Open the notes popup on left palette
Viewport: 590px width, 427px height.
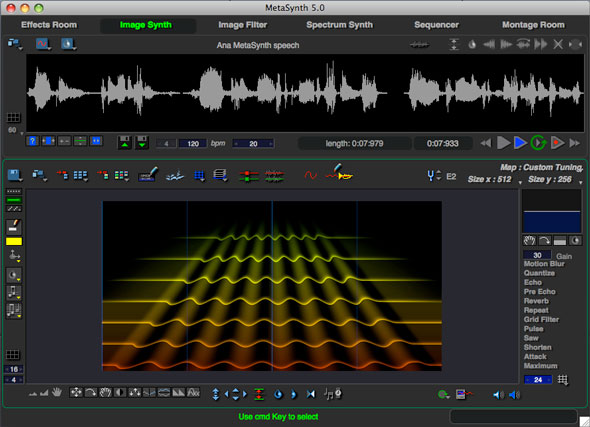pyautogui.click(x=14, y=292)
